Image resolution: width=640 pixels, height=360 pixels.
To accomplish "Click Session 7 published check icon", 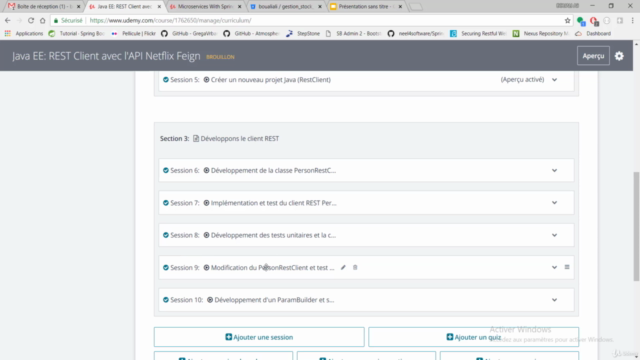I will (166, 203).
